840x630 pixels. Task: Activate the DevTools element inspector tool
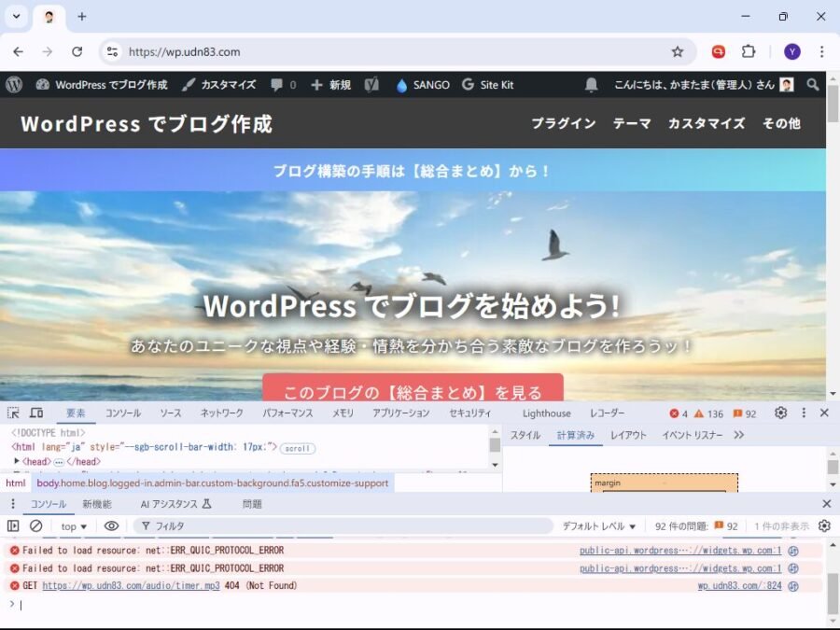(13, 413)
